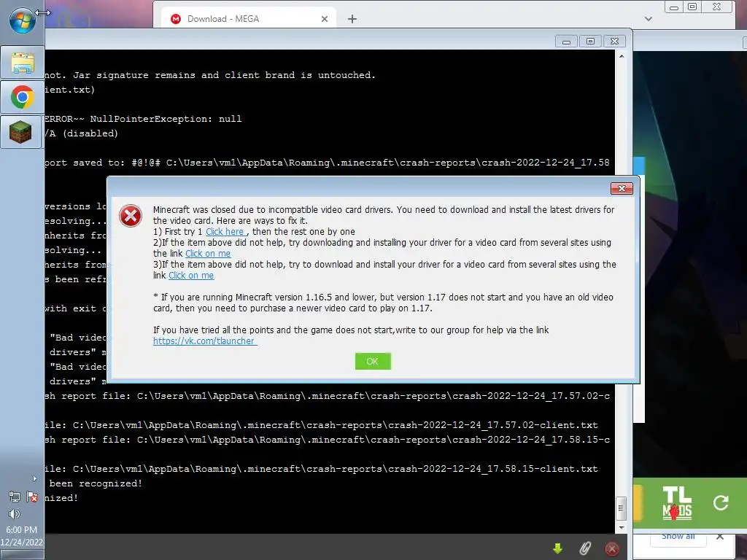This screenshot has height=560, width=747.
Task: Close the error dialog with red X
Action: click(x=622, y=189)
